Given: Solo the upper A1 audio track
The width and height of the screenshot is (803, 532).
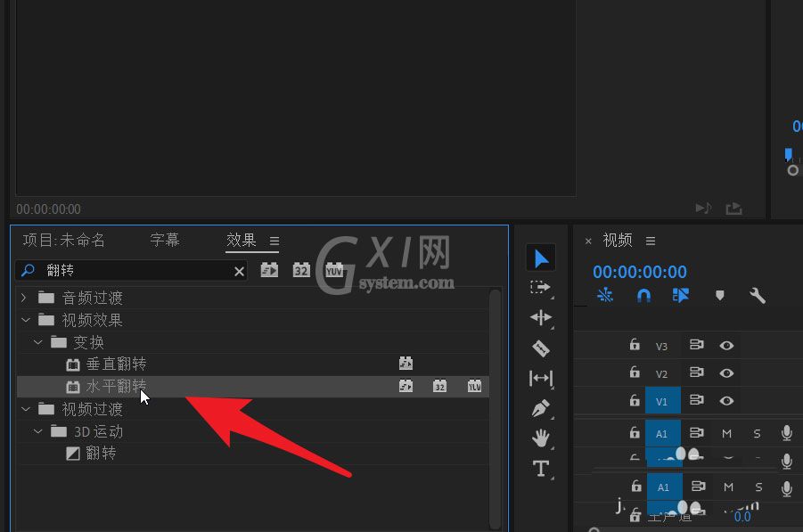Looking at the screenshot, I should [757, 434].
